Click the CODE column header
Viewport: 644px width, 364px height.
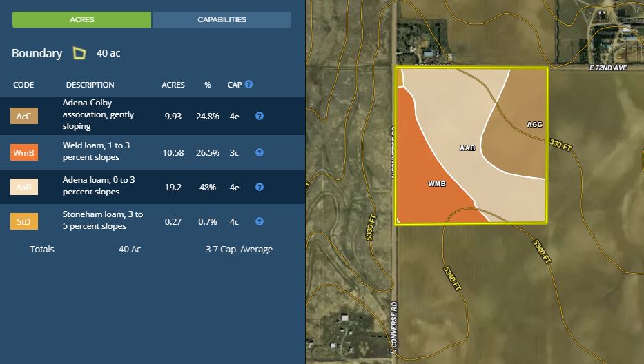tap(23, 85)
